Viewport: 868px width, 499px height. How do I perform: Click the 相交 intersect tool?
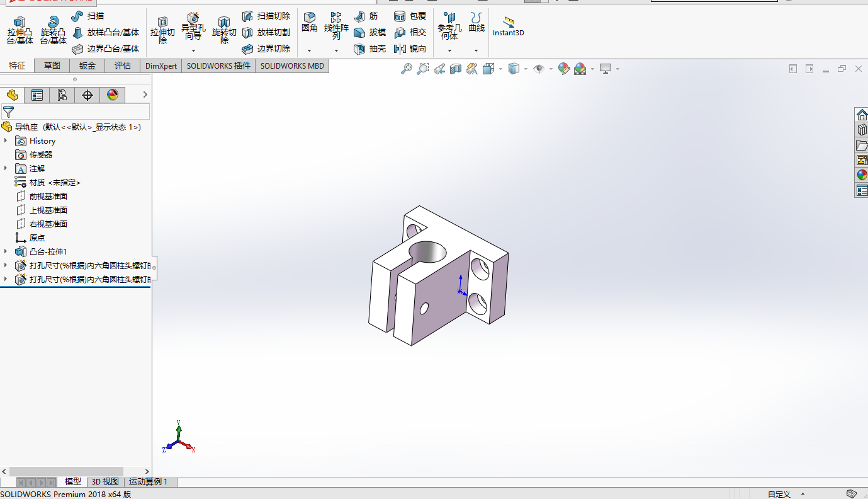coord(410,32)
